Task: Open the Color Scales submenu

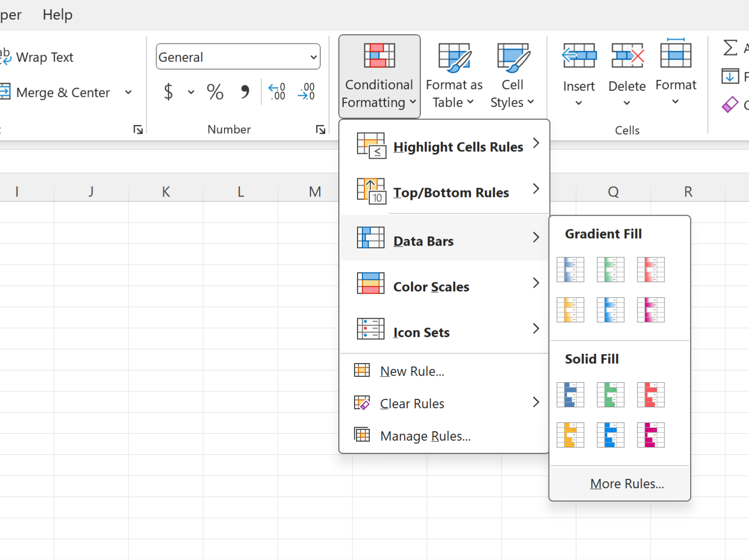Action: click(444, 283)
